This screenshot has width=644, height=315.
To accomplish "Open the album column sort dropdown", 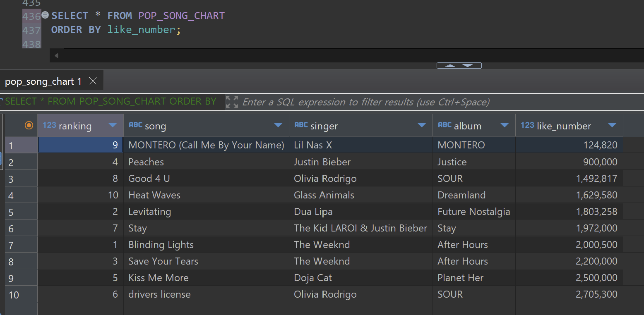I will [504, 125].
